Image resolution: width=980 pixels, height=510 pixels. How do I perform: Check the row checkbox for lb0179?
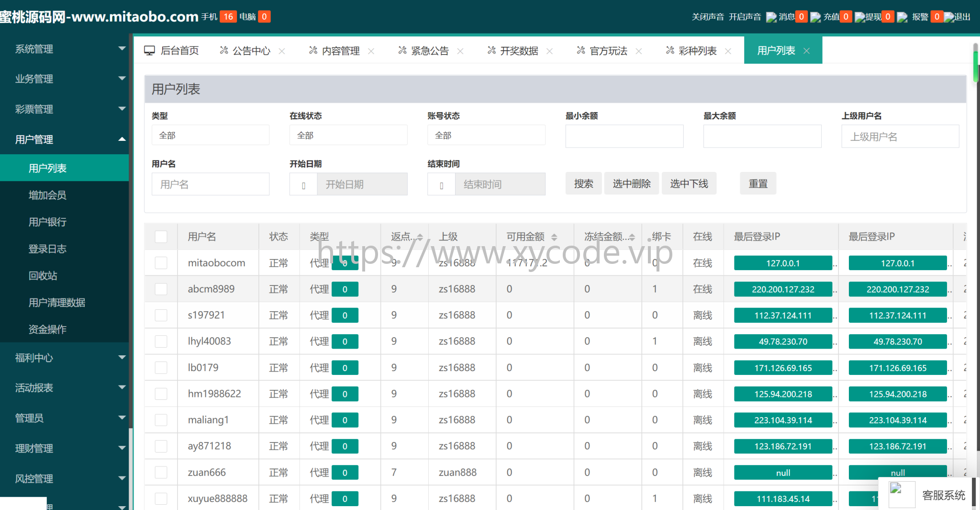(x=161, y=368)
